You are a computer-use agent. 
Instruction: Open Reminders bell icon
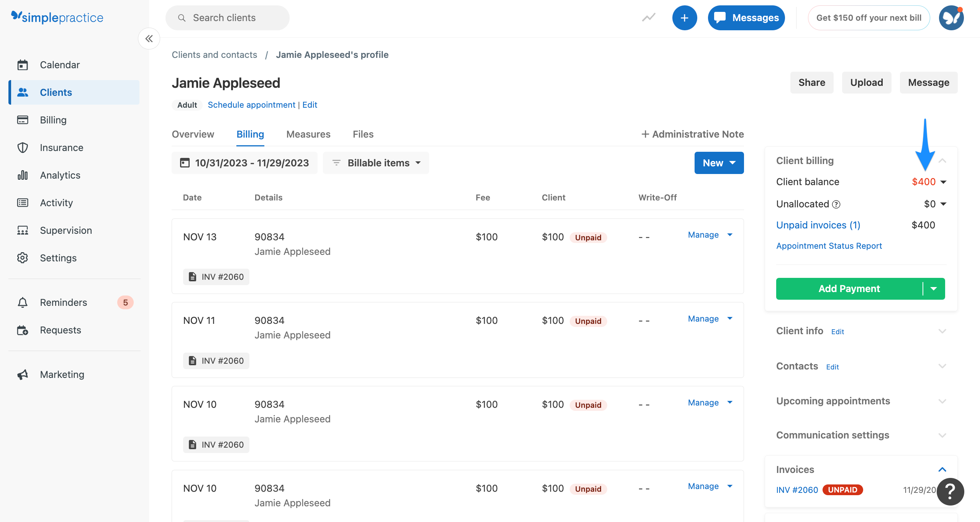coord(23,302)
